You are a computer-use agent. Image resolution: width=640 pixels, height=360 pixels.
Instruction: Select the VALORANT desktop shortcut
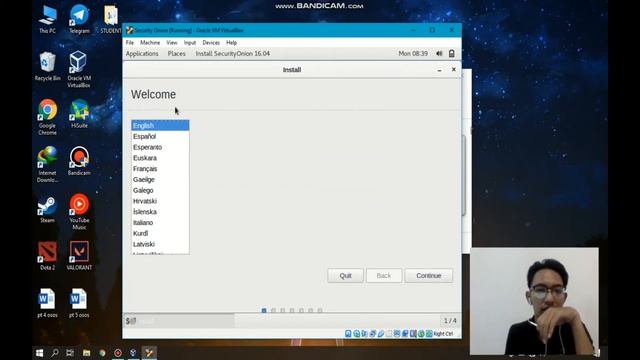[79, 256]
